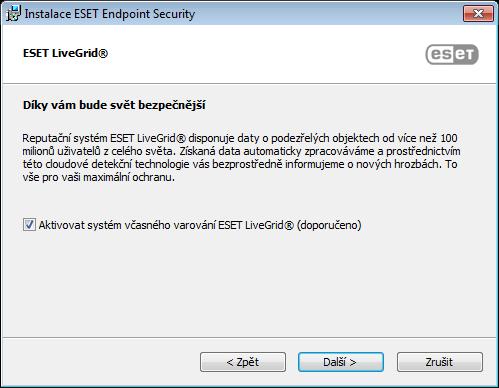The width and height of the screenshot is (499, 388).
Task: Click the '(doporučeno)' text beside the checkbox
Action: 329,225
